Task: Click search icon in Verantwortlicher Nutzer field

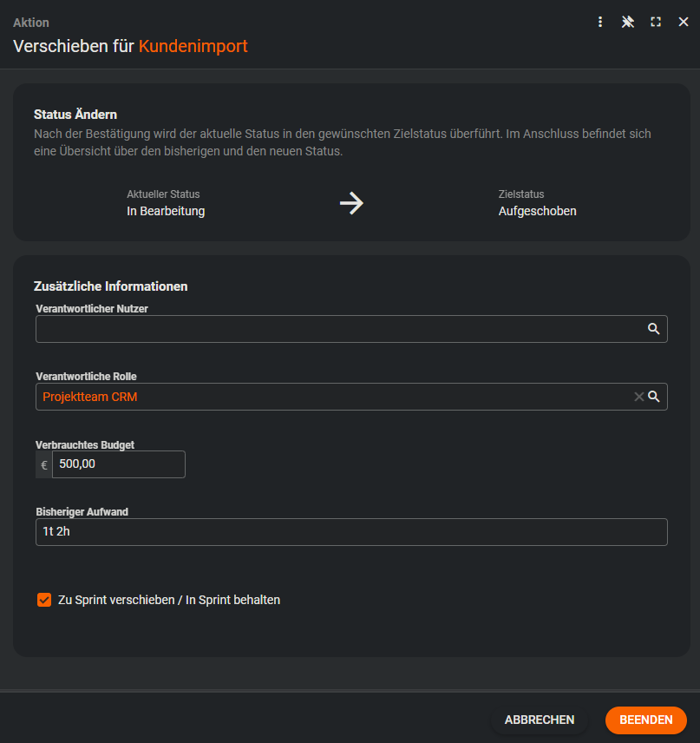Action: tap(654, 329)
